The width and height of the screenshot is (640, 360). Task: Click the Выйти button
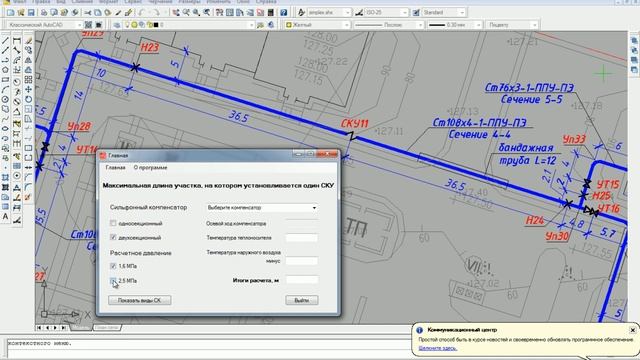pos(302,300)
